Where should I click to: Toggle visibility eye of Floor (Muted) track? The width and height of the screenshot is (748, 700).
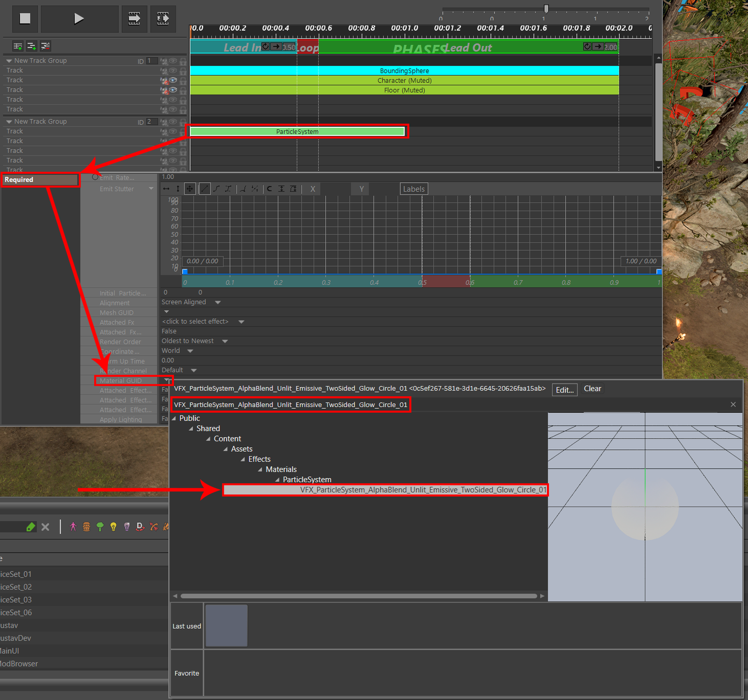coord(173,90)
